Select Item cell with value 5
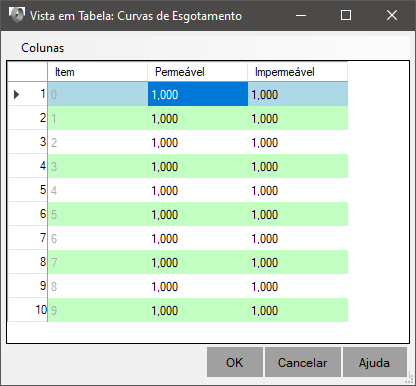The image size is (416, 386). pyautogui.click(x=98, y=214)
